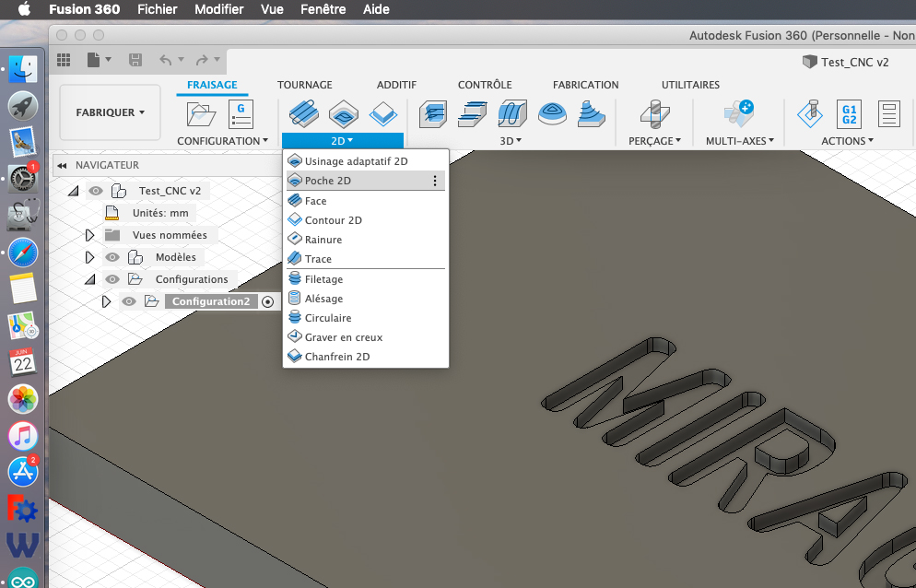
Task: Switch to the TOURNAGE tab
Action: tap(304, 85)
